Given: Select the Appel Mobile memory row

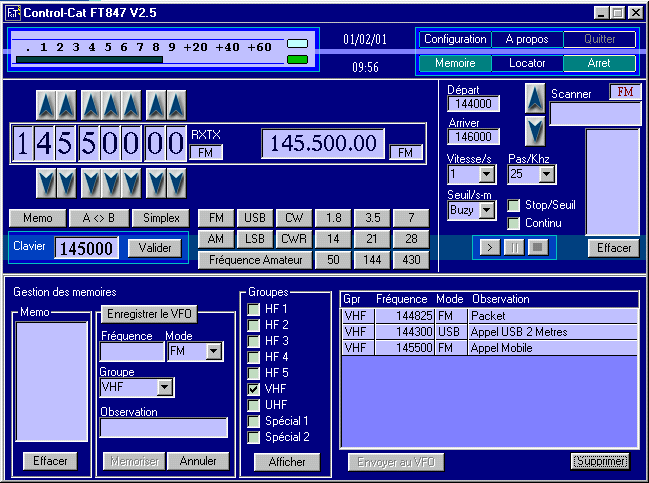Looking at the screenshot, I should pos(489,348).
